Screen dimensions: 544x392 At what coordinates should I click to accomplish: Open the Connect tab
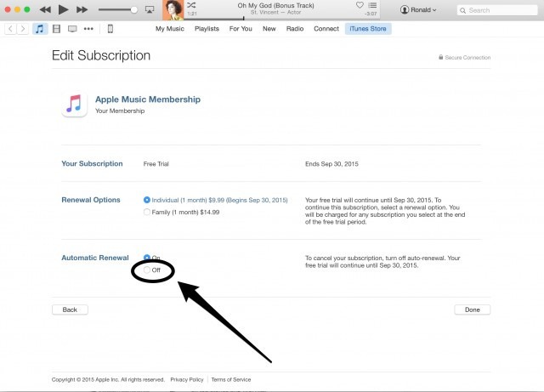point(326,29)
